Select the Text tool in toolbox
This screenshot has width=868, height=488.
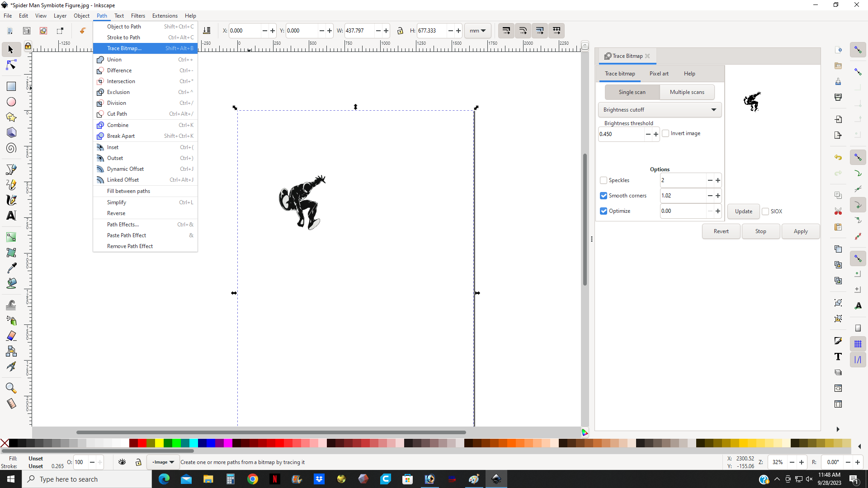(x=11, y=216)
